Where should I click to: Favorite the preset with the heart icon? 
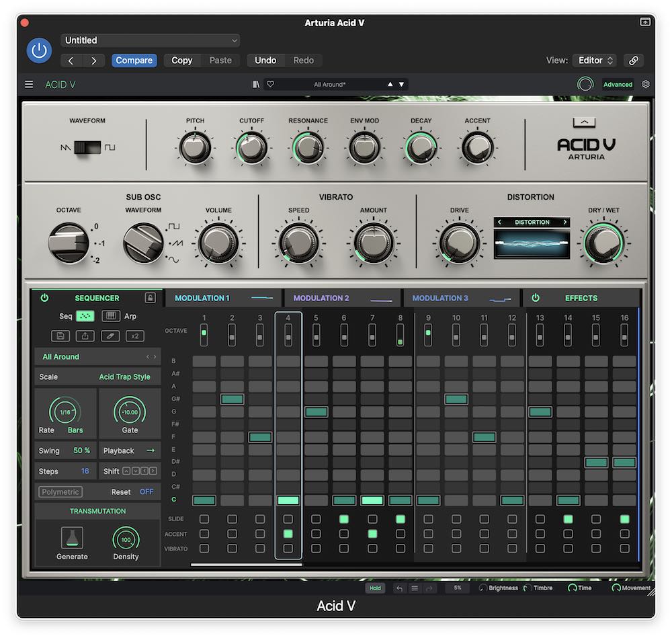tap(270, 85)
